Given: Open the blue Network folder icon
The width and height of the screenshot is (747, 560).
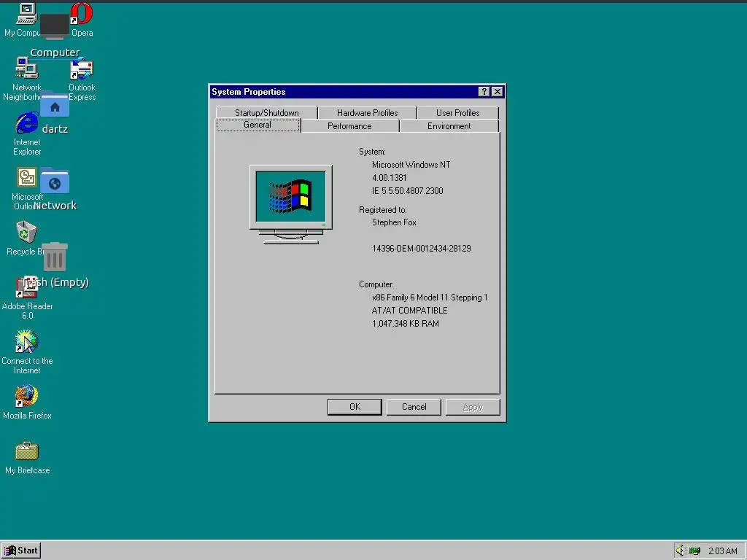Looking at the screenshot, I should pos(55,181).
